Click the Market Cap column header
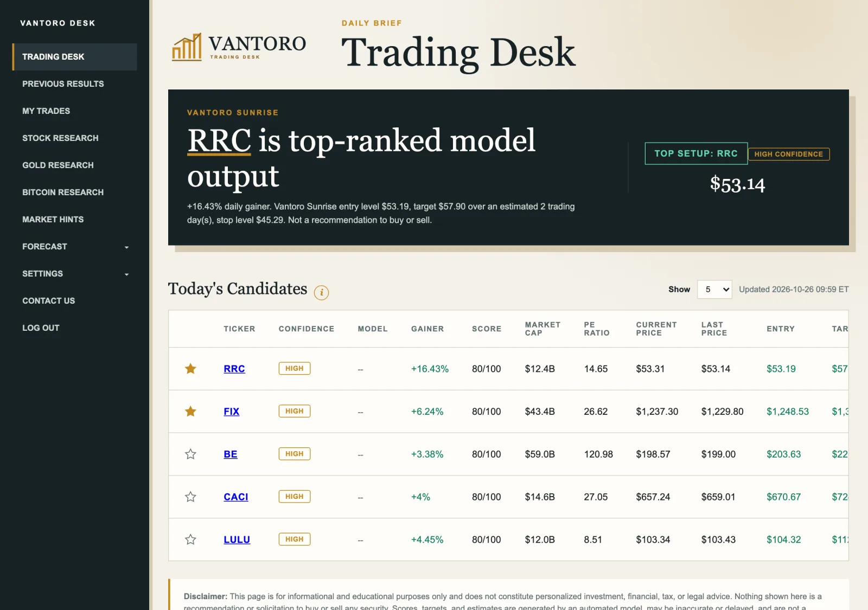The height and width of the screenshot is (610, 868). coord(542,329)
